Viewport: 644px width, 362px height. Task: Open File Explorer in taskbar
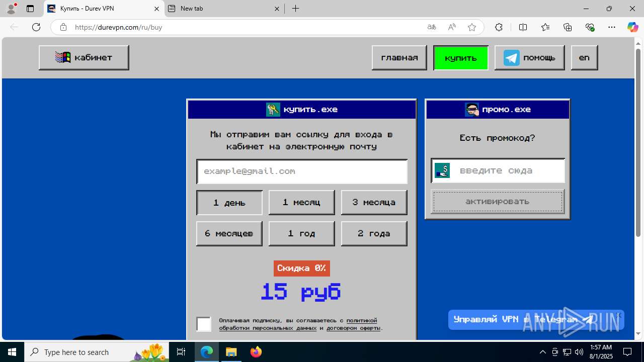pyautogui.click(x=231, y=352)
